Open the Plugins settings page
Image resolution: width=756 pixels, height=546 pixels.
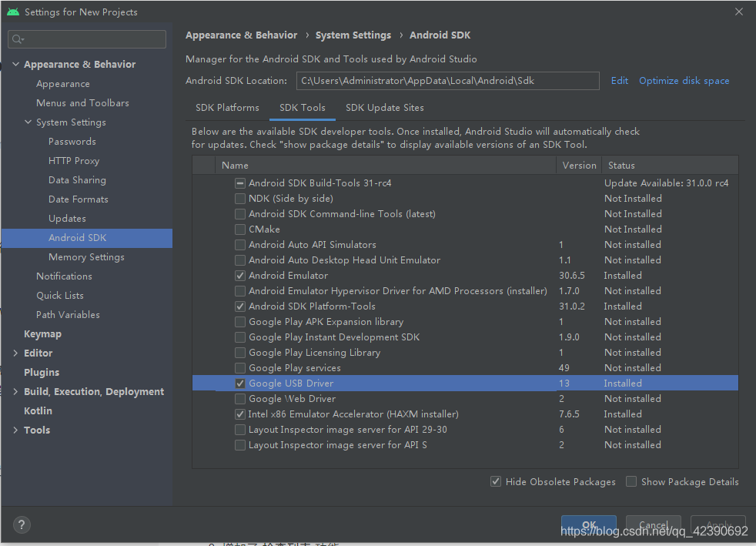pyautogui.click(x=42, y=373)
